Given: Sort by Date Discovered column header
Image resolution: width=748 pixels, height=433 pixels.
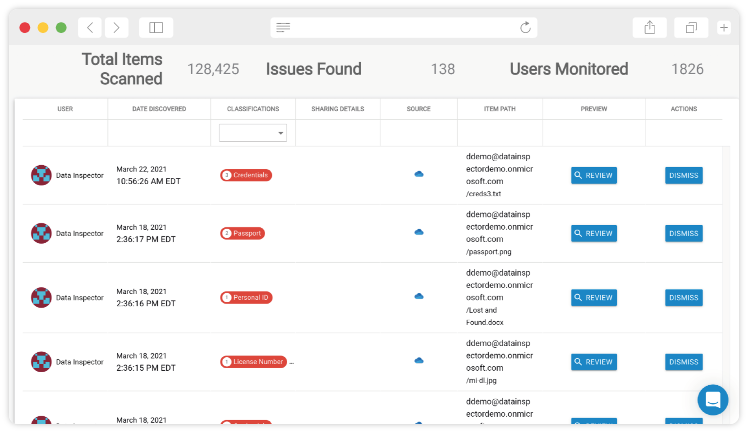Looking at the screenshot, I should 158,108.
